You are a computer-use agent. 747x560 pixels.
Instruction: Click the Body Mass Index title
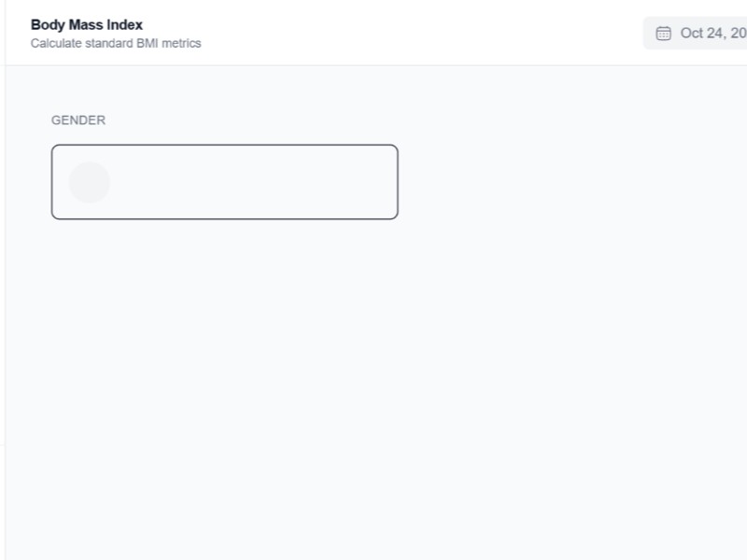coord(87,24)
